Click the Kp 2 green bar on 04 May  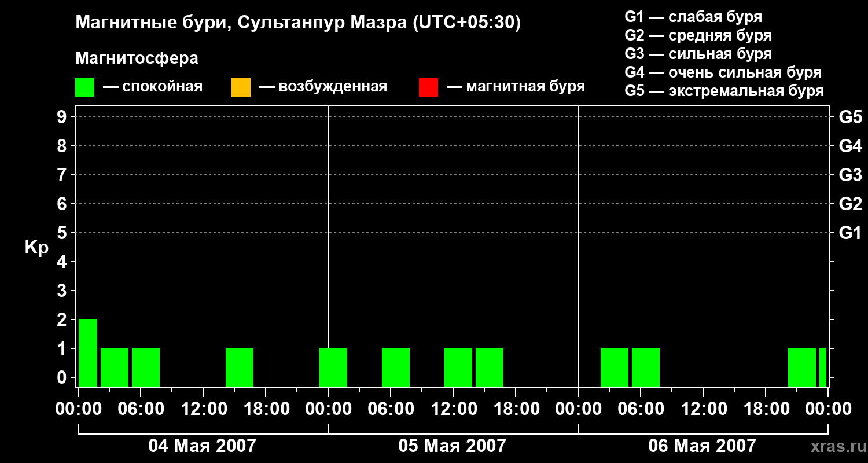point(88,352)
